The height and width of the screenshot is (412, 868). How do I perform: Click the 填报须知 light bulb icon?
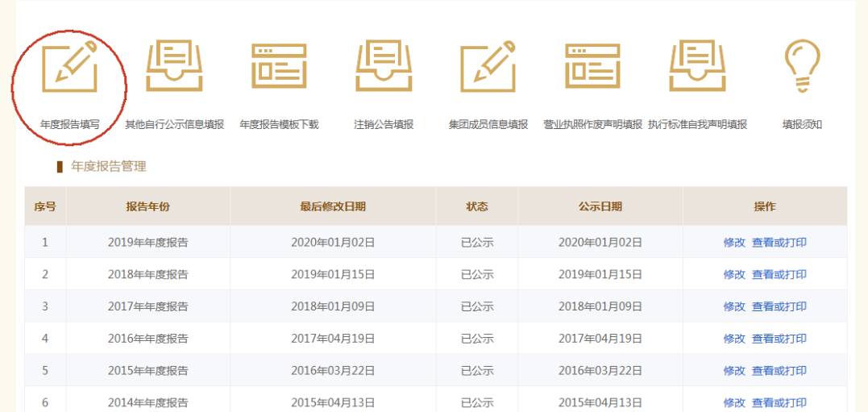tap(802, 66)
